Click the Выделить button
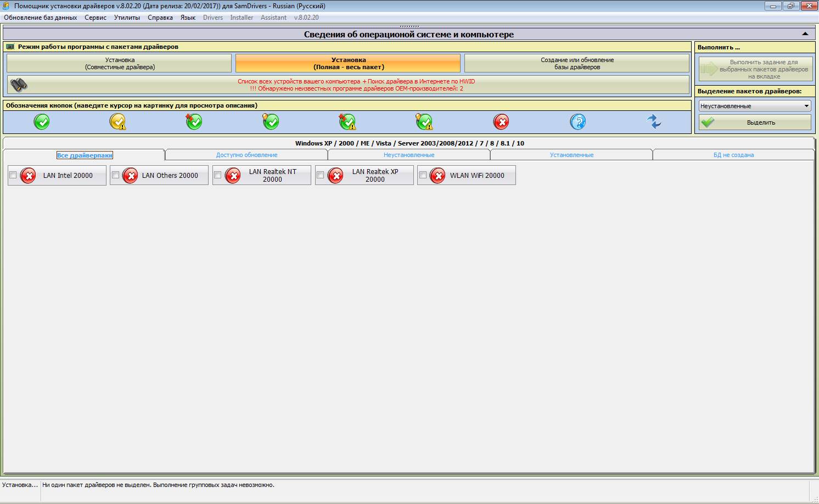The height and width of the screenshot is (504, 819). point(755,122)
